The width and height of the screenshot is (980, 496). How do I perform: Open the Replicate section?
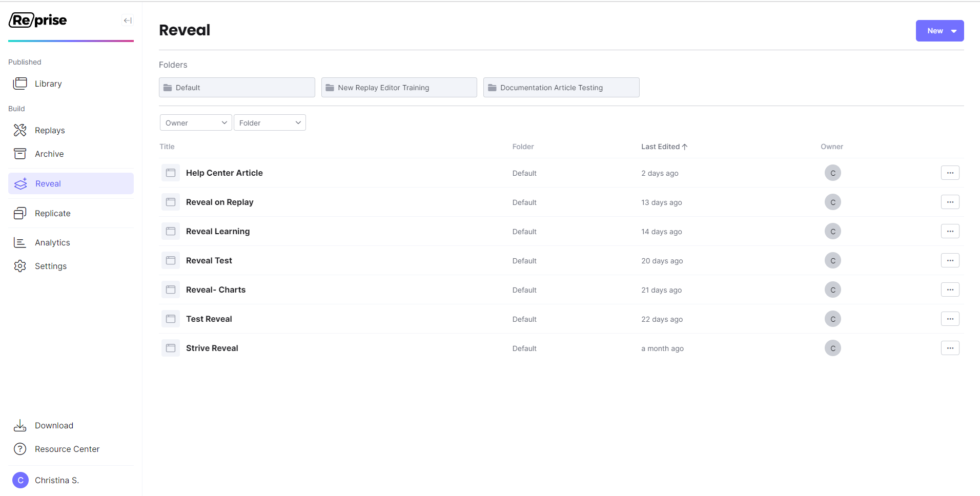(x=19, y=213)
